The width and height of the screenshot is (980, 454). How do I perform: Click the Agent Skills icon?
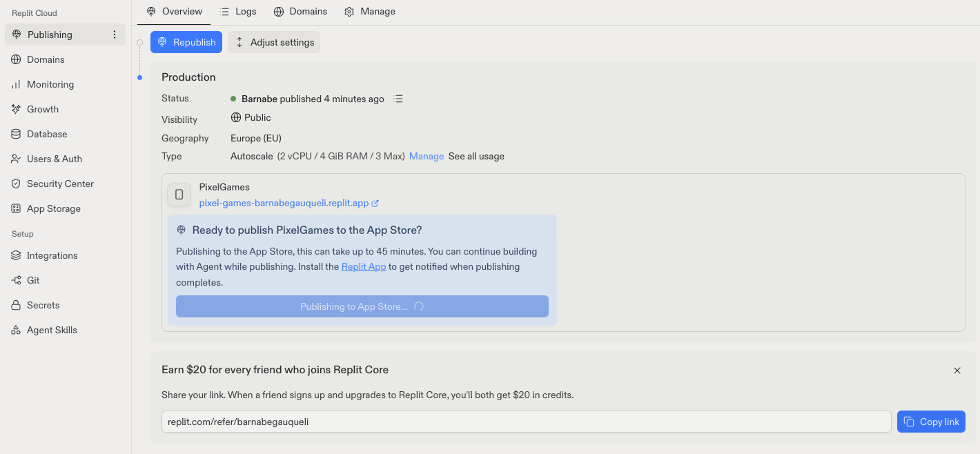16,330
